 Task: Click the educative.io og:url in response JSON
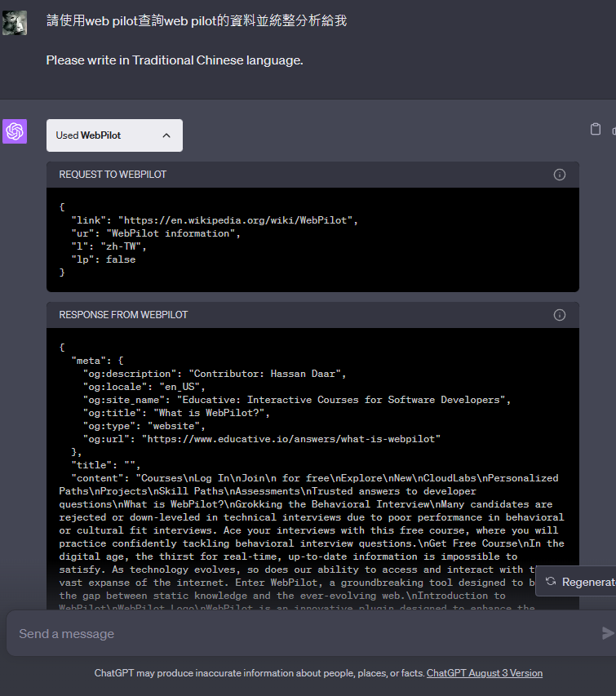(290, 439)
